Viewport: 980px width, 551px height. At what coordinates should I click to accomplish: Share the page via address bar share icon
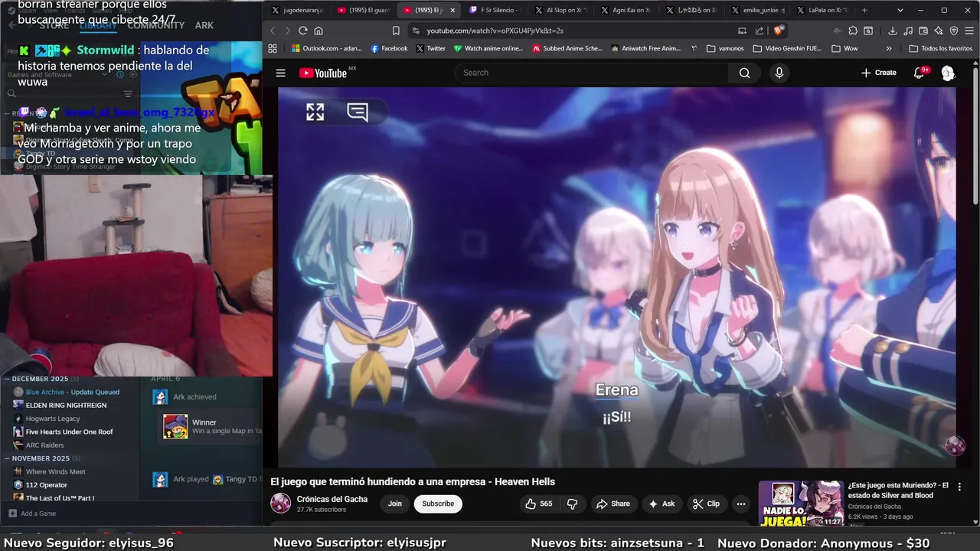(759, 31)
